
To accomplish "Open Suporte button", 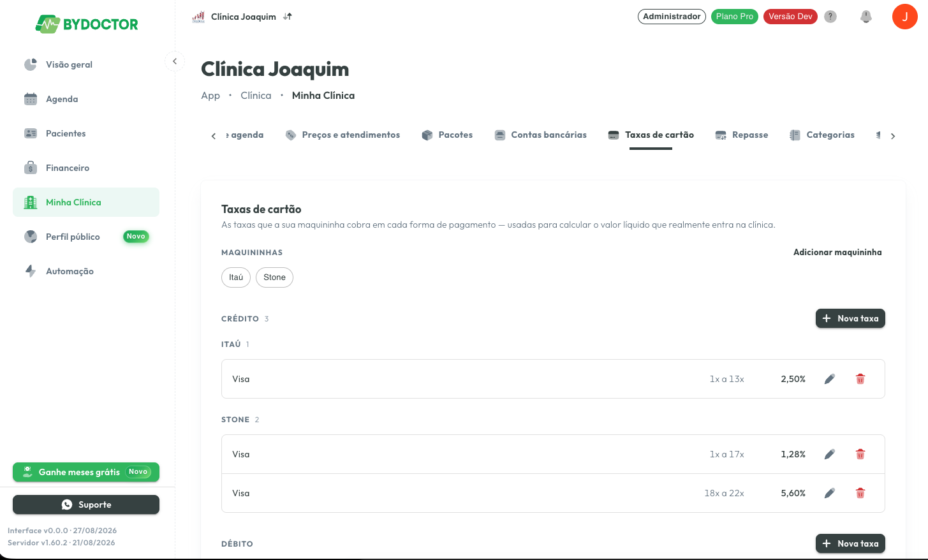I will pyautogui.click(x=86, y=505).
